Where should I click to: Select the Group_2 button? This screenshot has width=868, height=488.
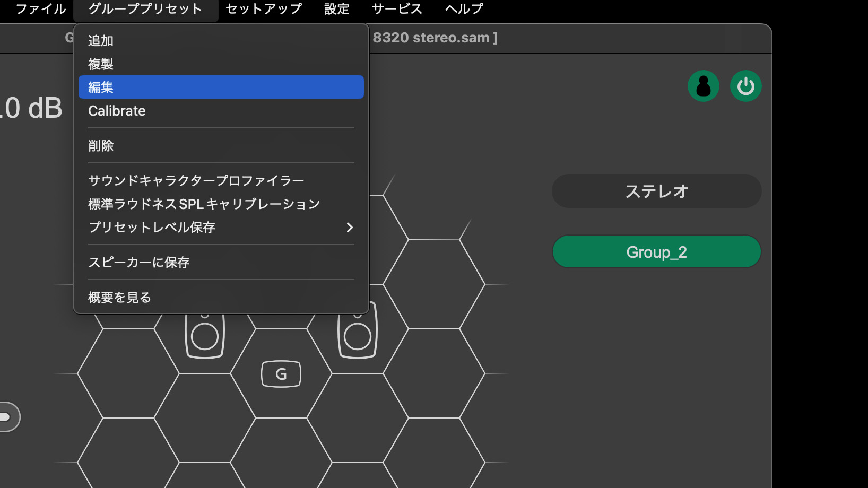[656, 251]
